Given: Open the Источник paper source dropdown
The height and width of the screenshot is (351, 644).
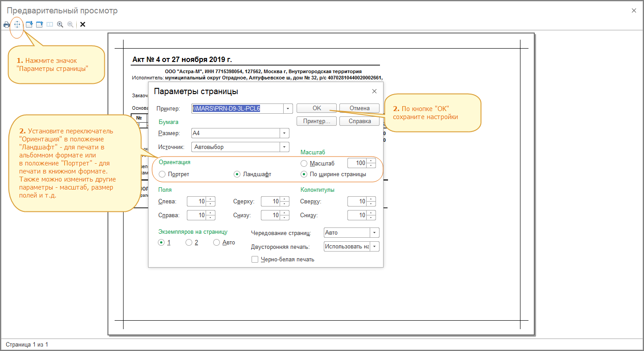Looking at the screenshot, I should (x=284, y=147).
